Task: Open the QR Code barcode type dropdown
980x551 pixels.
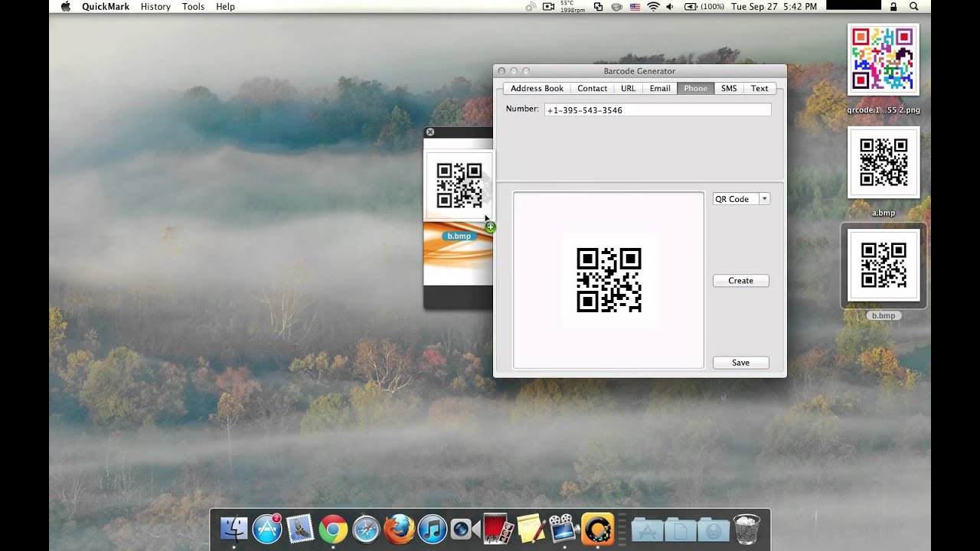Action: pyautogui.click(x=741, y=199)
